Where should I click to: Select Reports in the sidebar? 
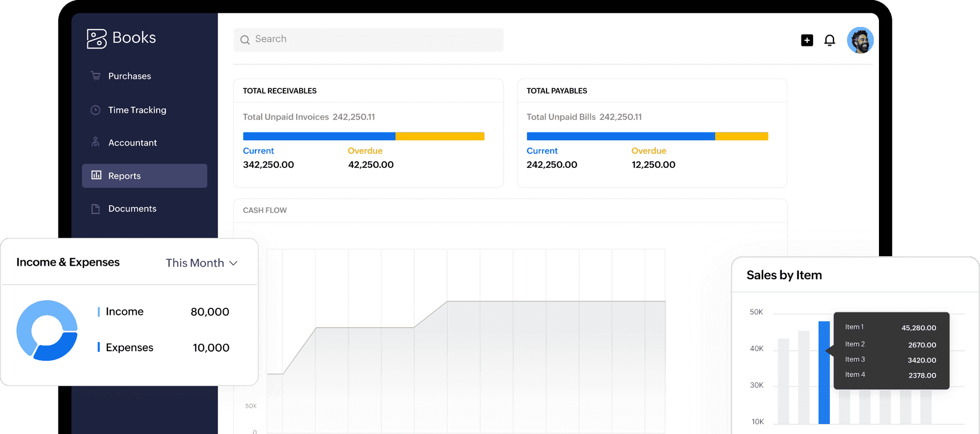[144, 176]
